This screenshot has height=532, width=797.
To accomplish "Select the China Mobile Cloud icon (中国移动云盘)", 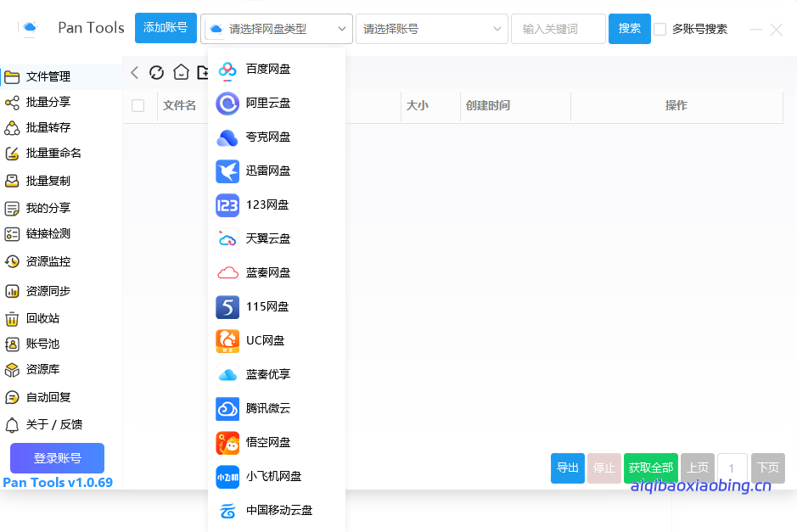I will (227, 511).
